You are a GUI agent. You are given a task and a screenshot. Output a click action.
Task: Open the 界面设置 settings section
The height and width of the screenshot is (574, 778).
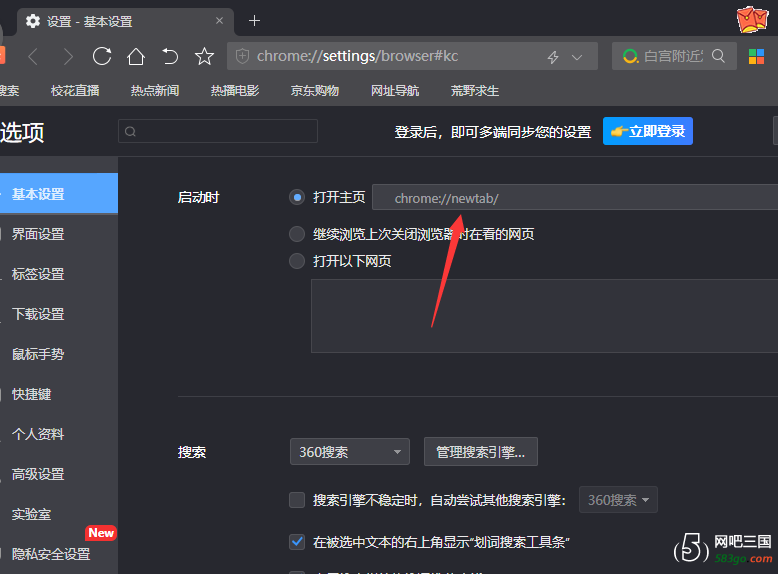click(x=38, y=234)
